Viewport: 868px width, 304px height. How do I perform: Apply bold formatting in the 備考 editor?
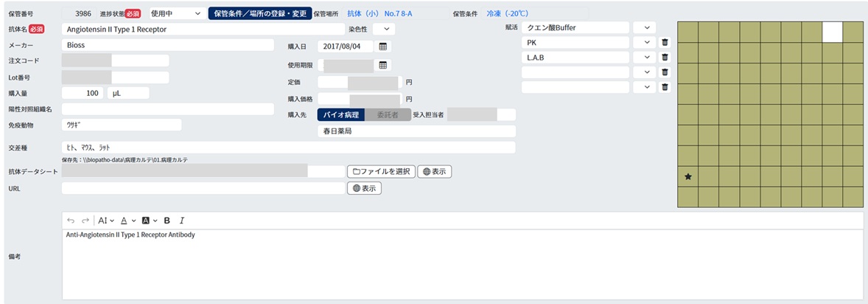[167, 220]
